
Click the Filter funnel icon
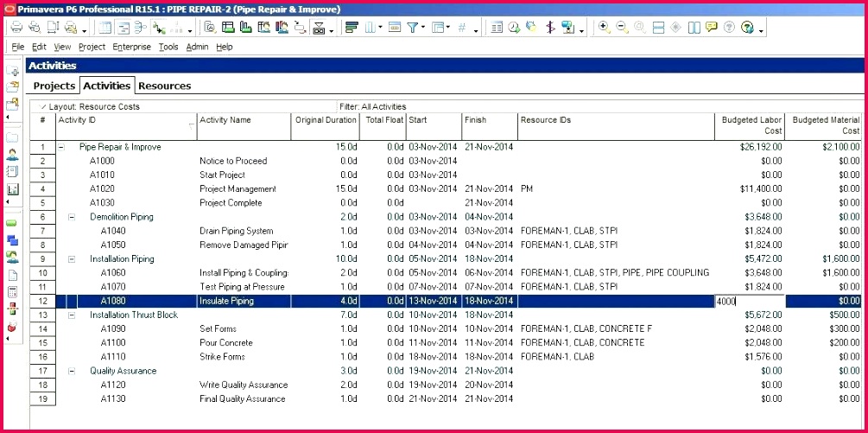tap(414, 28)
